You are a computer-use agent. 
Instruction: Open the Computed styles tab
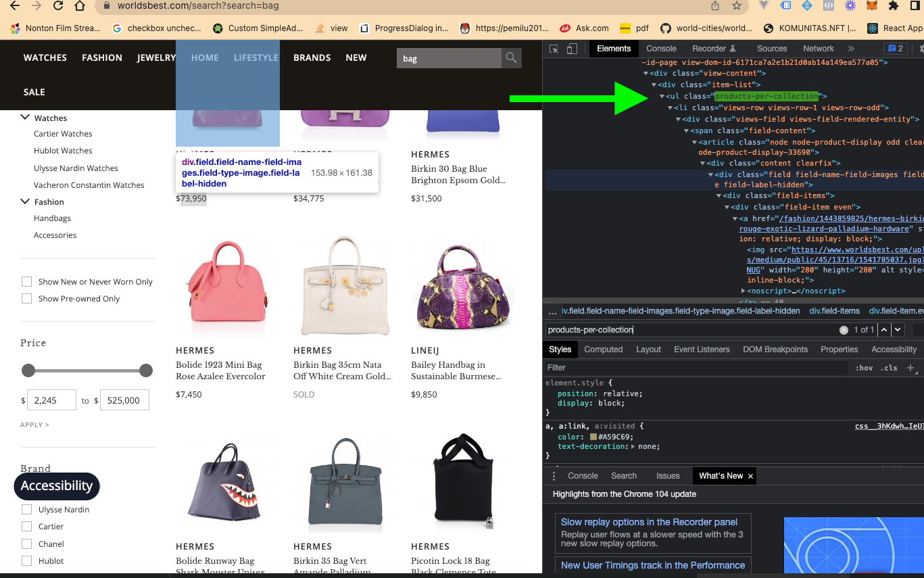[603, 350]
